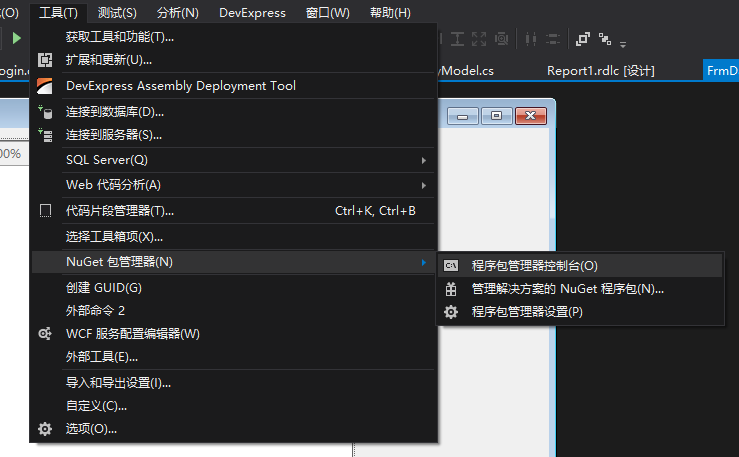Open 程序包管理器控制台(O) submenu entry
The height and width of the screenshot is (457, 739).
(580, 266)
